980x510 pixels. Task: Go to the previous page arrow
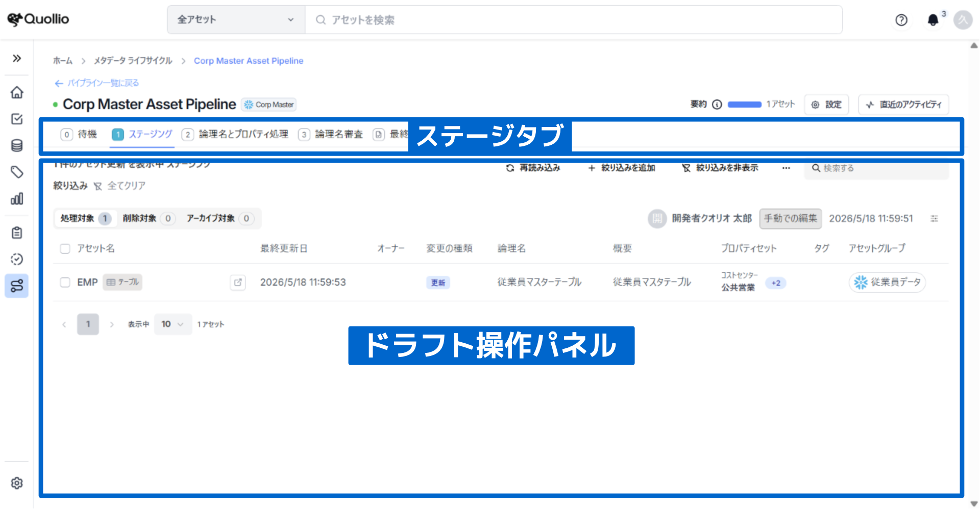click(64, 324)
